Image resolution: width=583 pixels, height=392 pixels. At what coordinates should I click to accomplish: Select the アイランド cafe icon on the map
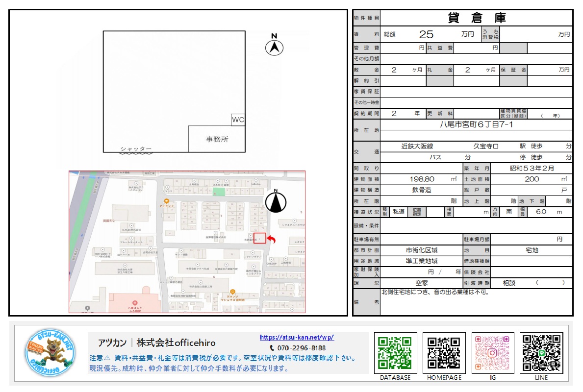pyautogui.click(x=167, y=201)
